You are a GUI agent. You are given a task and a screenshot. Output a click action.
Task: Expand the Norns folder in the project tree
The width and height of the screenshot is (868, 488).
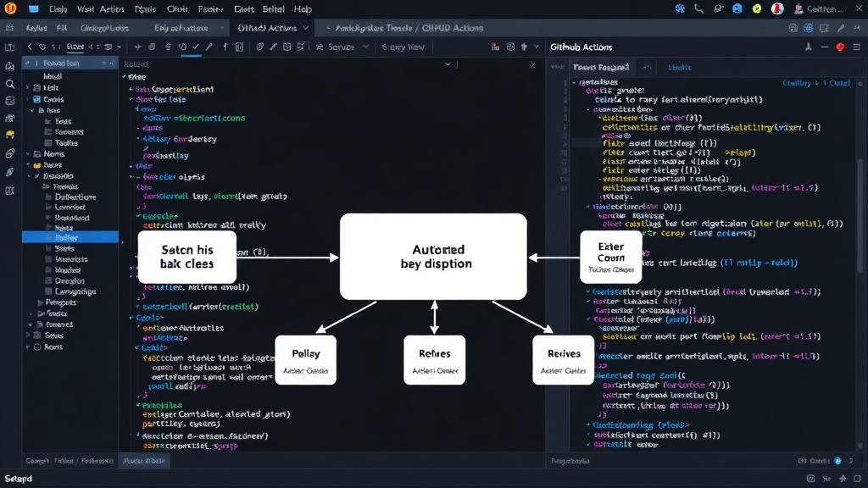coord(28,154)
